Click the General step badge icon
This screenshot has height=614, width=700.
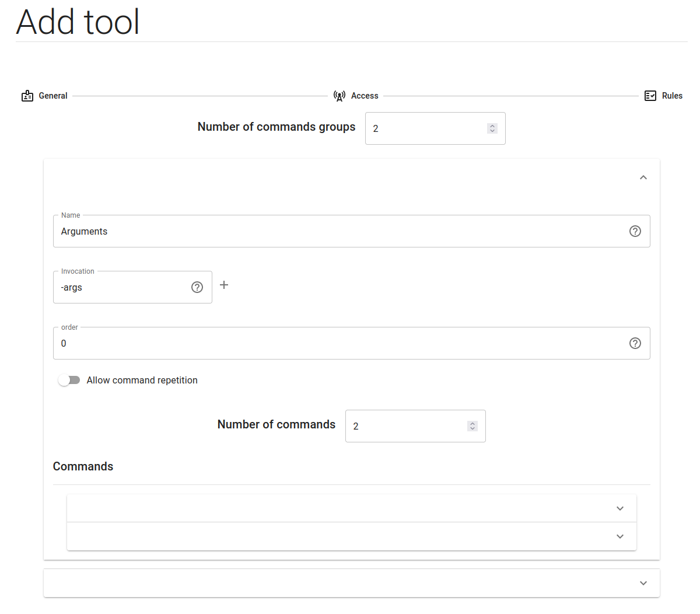pyautogui.click(x=27, y=96)
